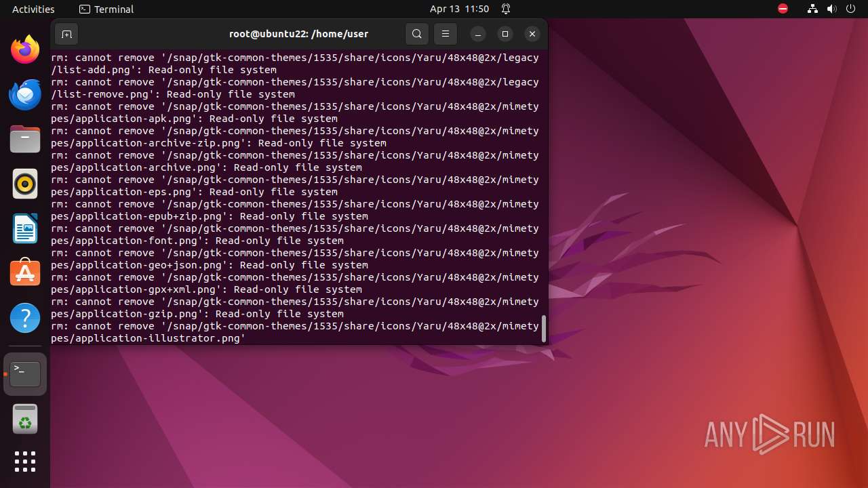Screen dimensions: 868x488
Task: Click the red do-not-disturb indicator icon
Action: (x=783, y=9)
